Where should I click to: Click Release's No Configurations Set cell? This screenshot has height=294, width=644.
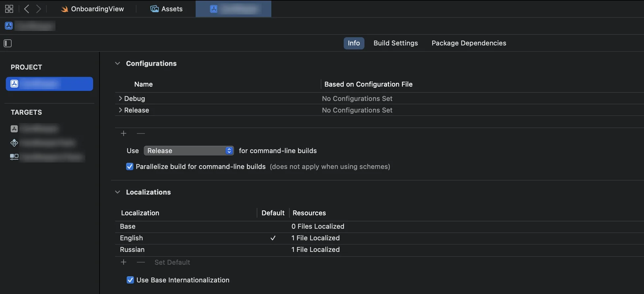(x=357, y=110)
